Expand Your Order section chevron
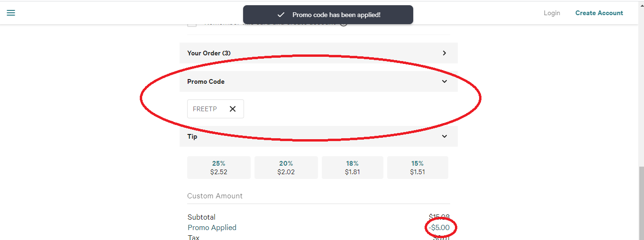Viewport: 644px width, 240px height. (x=444, y=53)
